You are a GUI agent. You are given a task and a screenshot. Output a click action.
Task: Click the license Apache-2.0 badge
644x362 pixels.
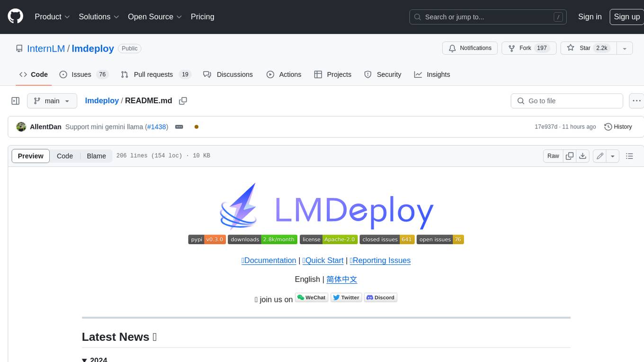[x=329, y=240]
